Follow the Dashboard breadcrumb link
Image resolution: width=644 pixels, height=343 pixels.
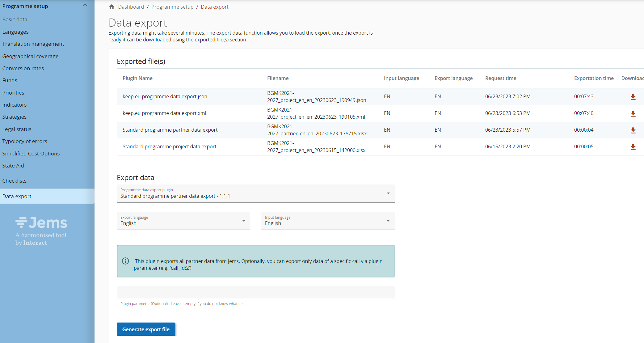pyautogui.click(x=131, y=7)
